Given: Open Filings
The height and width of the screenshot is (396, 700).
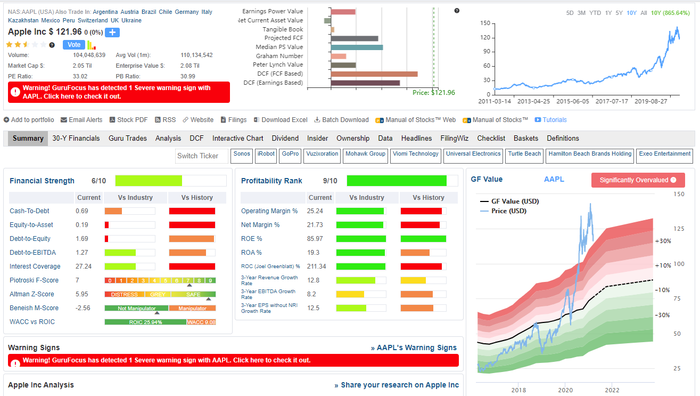Looking at the screenshot, I should (233, 120).
